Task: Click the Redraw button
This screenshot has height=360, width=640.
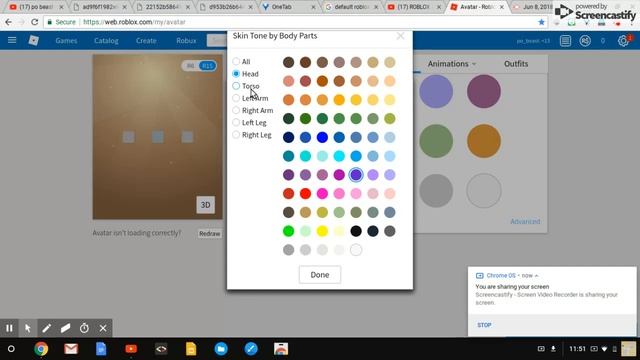Action: point(210,234)
